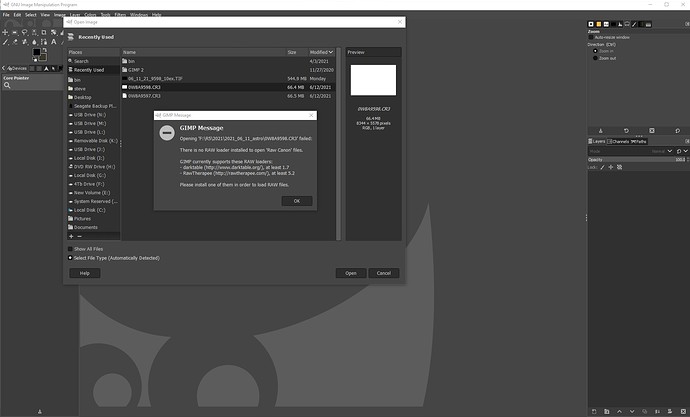The image size is (690, 417).
Task: Toggle lock position and size icon
Action: click(x=610, y=167)
